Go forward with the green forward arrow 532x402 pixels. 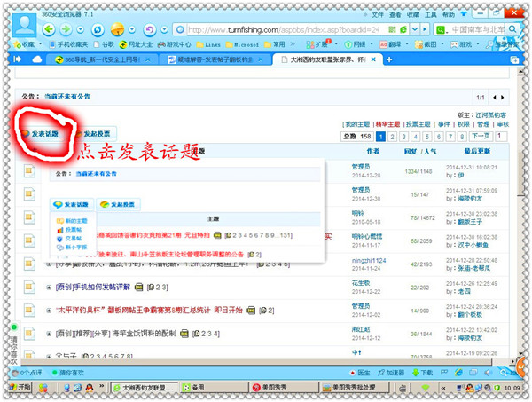pos(66,29)
